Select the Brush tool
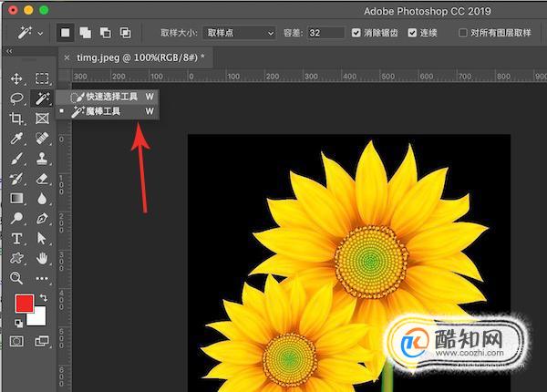This screenshot has width=547, height=392. [x=16, y=159]
